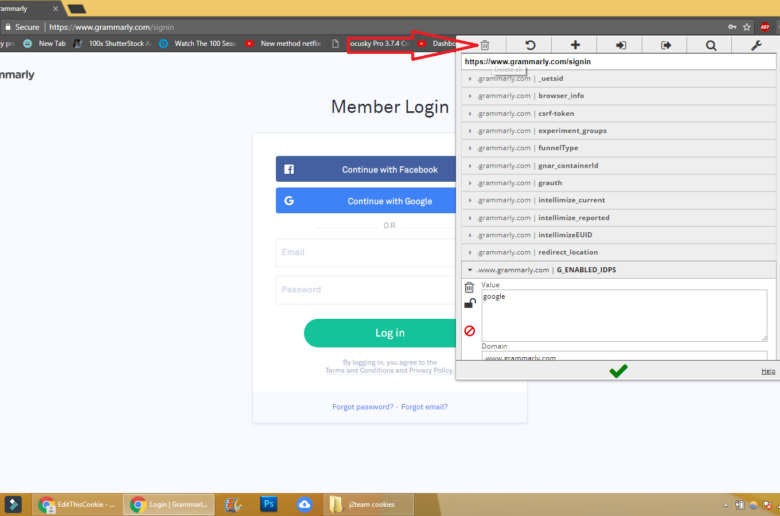Image resolution: width=780 pixels, height=516 pixels.
Task: Expand the browser_info cookie row
Action: coord(618,96)
